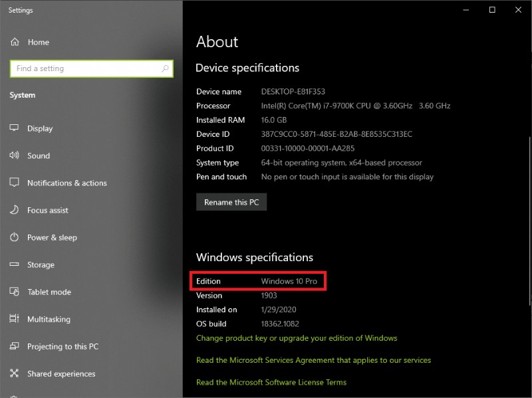Open Microsoft Services Agreement link
The width and height of the screenshot is (532, 398).
pos(313,360)
